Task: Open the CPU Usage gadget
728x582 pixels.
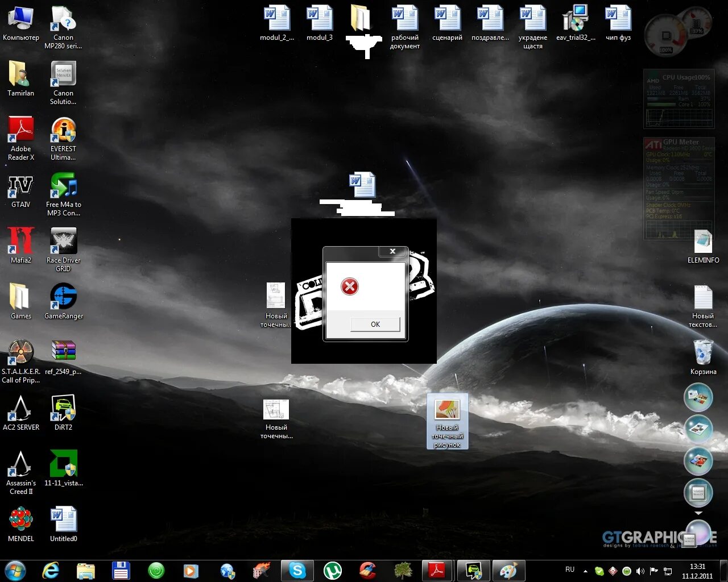Action: [679, 99]
